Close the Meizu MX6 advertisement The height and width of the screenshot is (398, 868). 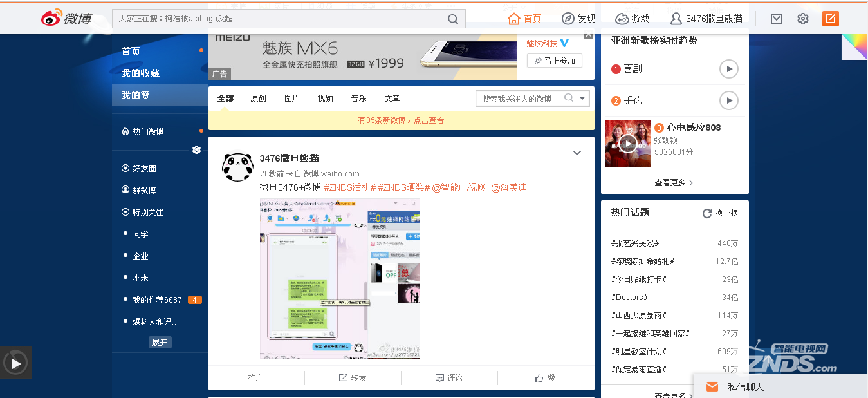[588, 35]
